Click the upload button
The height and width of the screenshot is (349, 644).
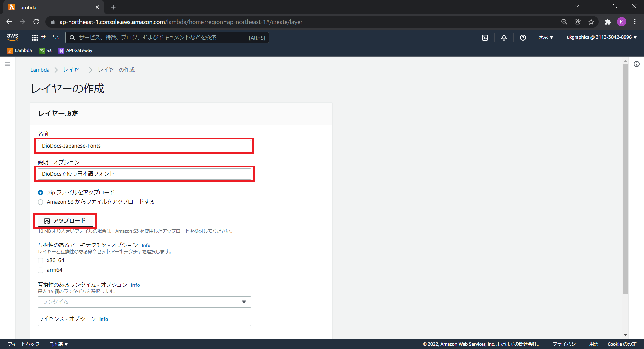(x=65, y=221)
